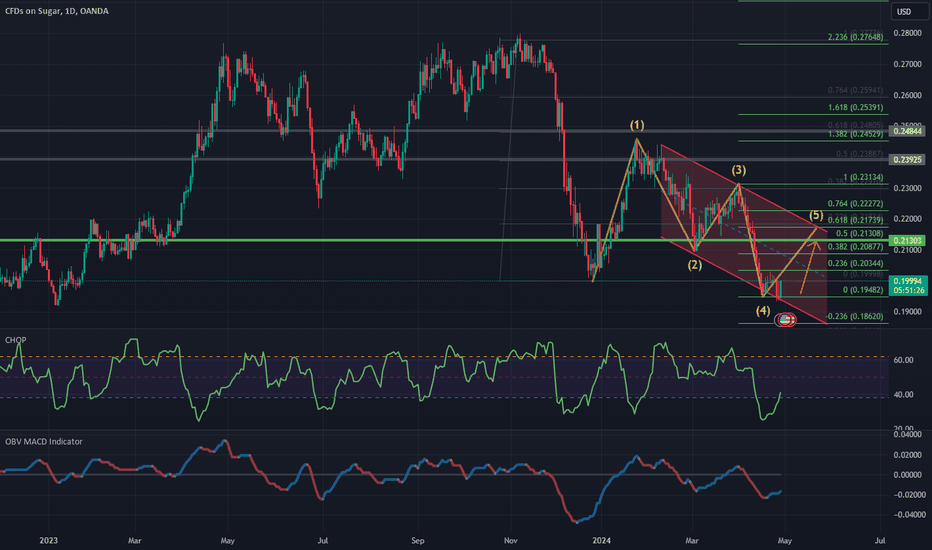This screenshot has width=932, height=550.
Task: Click the May 2023 time axis label
Action: click(x=227, y=540)
